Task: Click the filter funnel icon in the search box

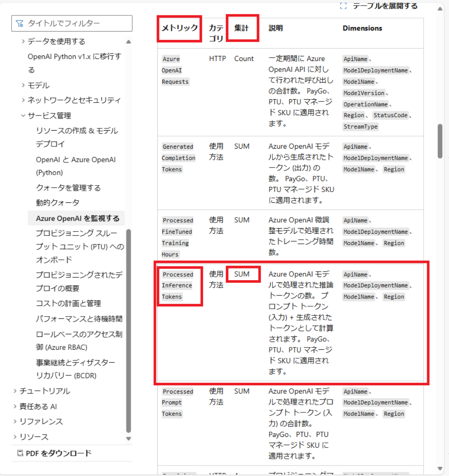Action: coord(20,23)
